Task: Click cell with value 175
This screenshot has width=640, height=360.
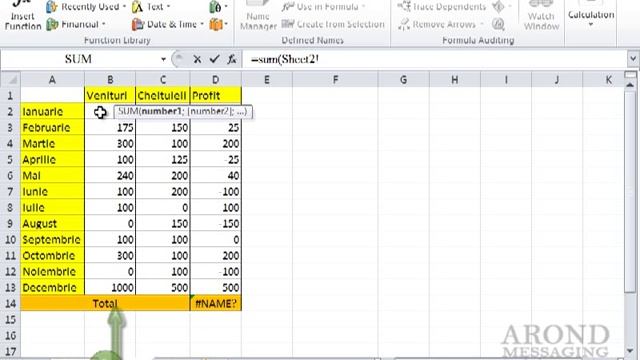Action: pos(110,127)
